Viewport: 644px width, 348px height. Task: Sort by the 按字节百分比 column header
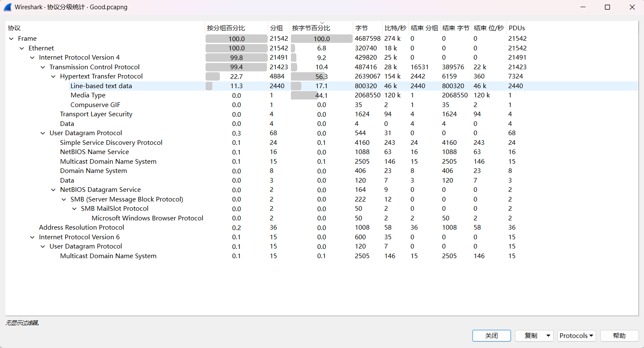311,28
